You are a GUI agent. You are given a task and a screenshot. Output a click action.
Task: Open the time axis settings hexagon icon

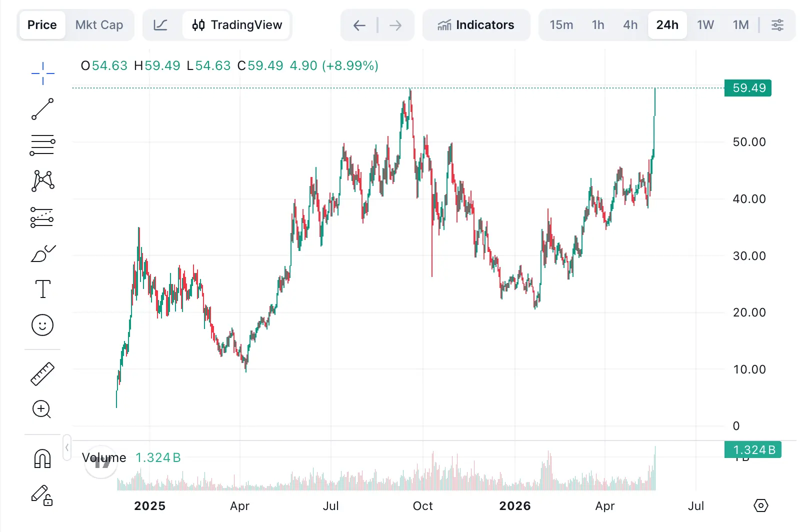(x=760, y=505)
